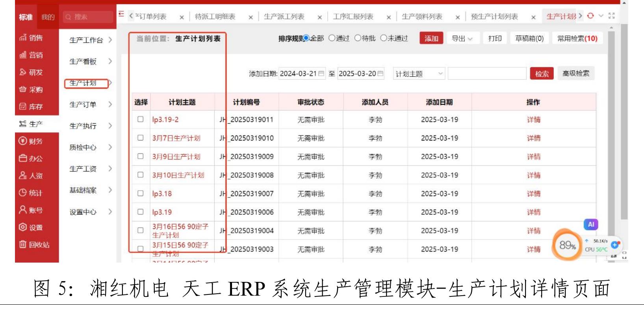The height and width of the screenshot is (311, 644).
Task: Open the 采购 purchasing module
Action: click(x=31, y=90)
